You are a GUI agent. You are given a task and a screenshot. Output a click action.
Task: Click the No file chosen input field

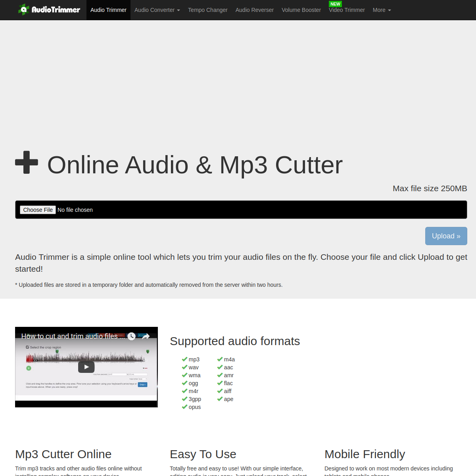[75, 209]
